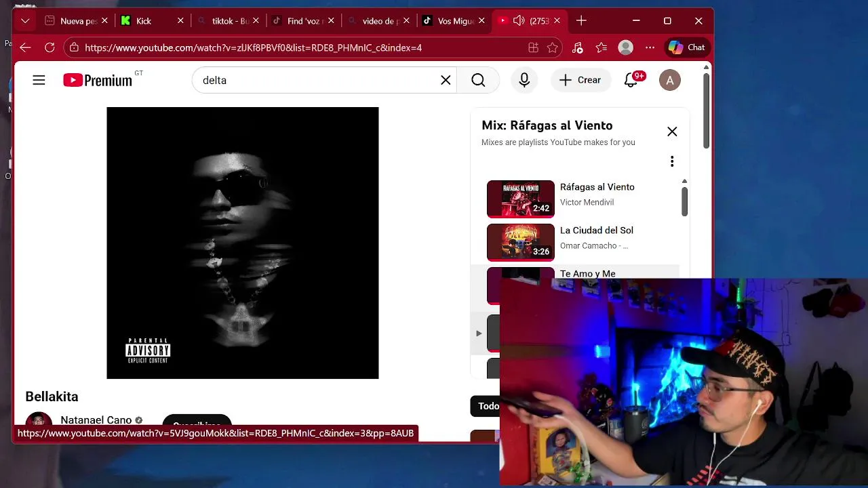Switch to the 'video de' search tab
This screenshot has width=868, height=488.
[x=378, y=21]
